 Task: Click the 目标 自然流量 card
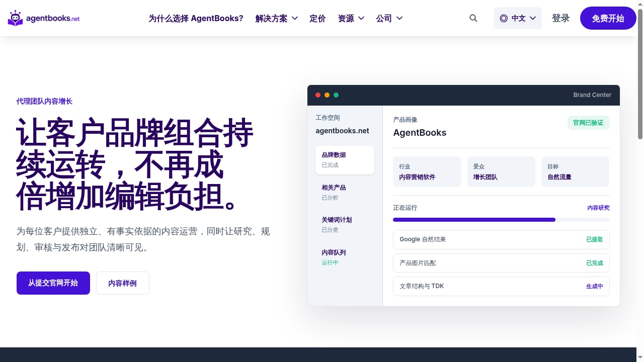(x=576, y=171)
